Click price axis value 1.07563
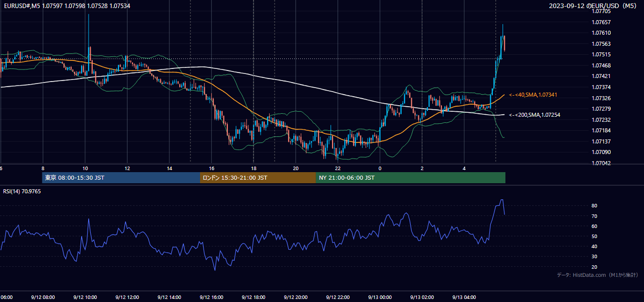The height and width of the screenshot is (302, 644). point(602,44)
